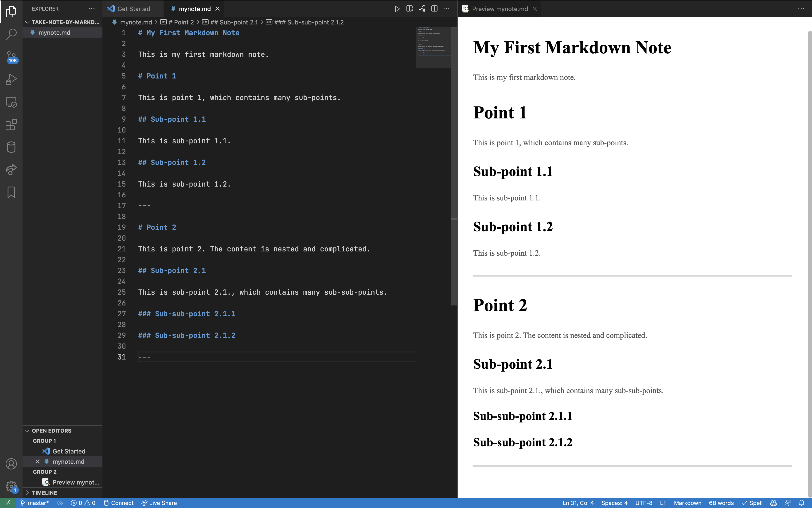Collapse the TAKE-NOTE-BY-MARKD... folder section
This screenshot has width=812, height=508.
[62, 22]
